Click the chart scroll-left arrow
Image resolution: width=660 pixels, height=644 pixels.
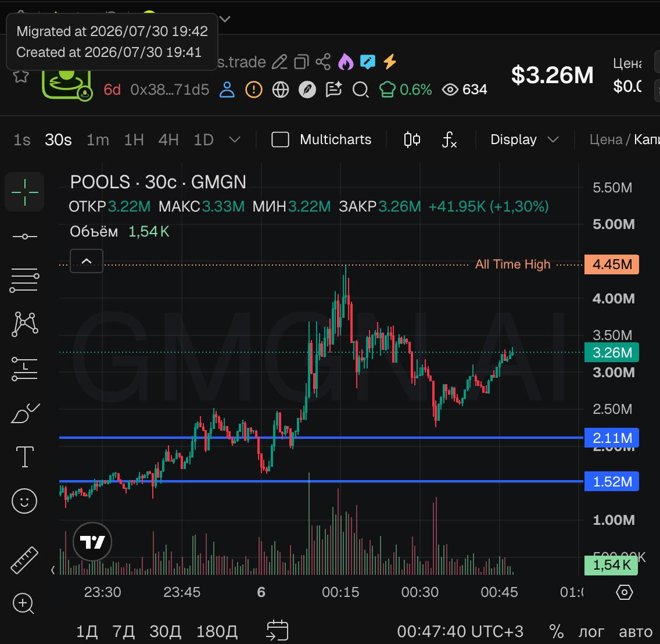[x=53, y=570]
